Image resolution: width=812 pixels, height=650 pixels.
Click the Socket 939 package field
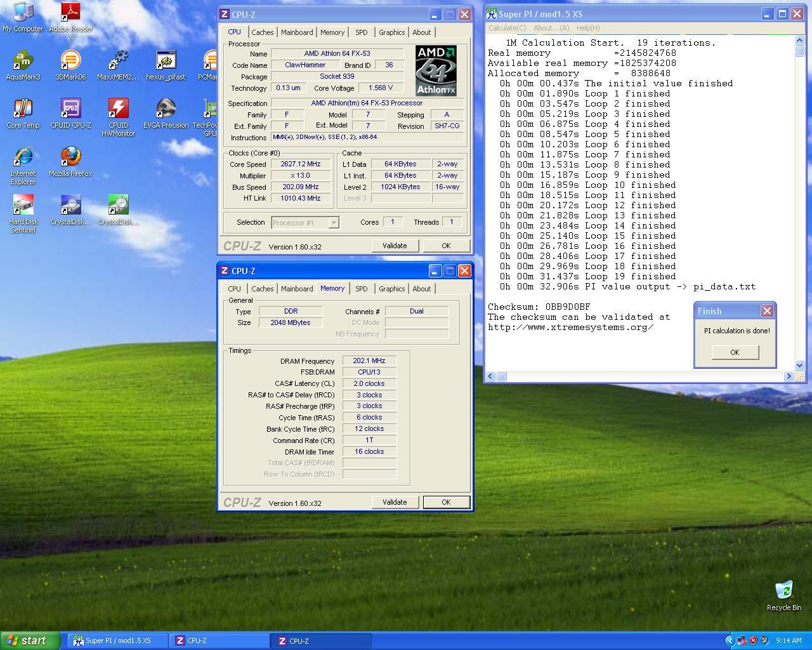(337, 76)
